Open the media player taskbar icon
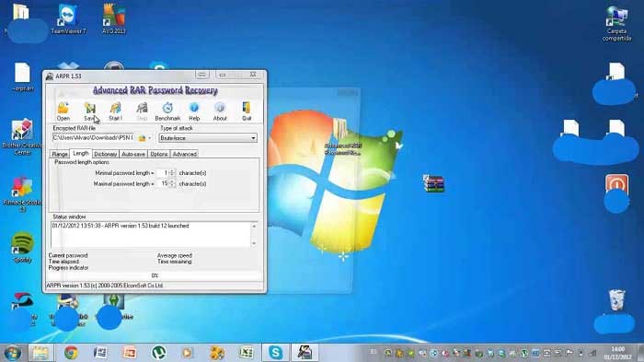644x362 pixels. click(x=187, y=353)
